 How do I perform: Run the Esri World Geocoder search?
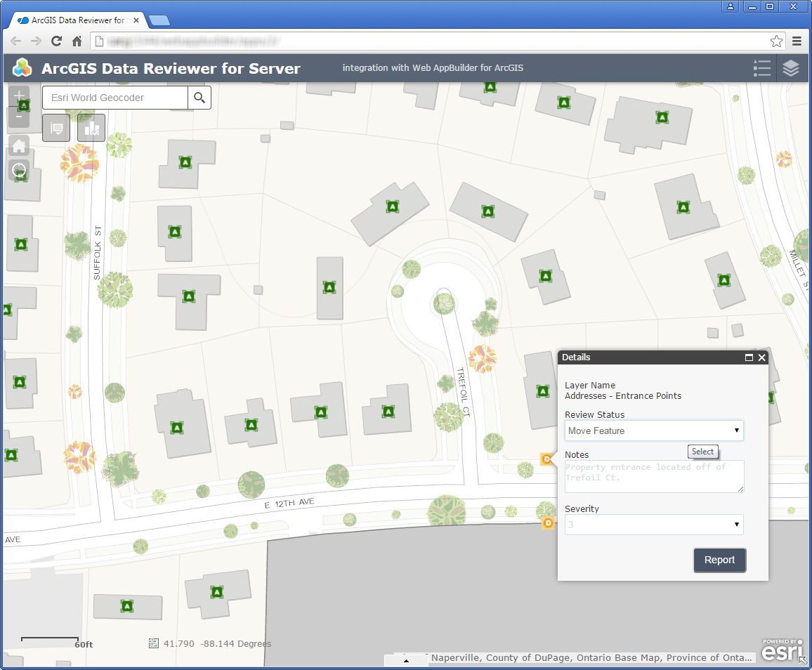coord(199,98)
